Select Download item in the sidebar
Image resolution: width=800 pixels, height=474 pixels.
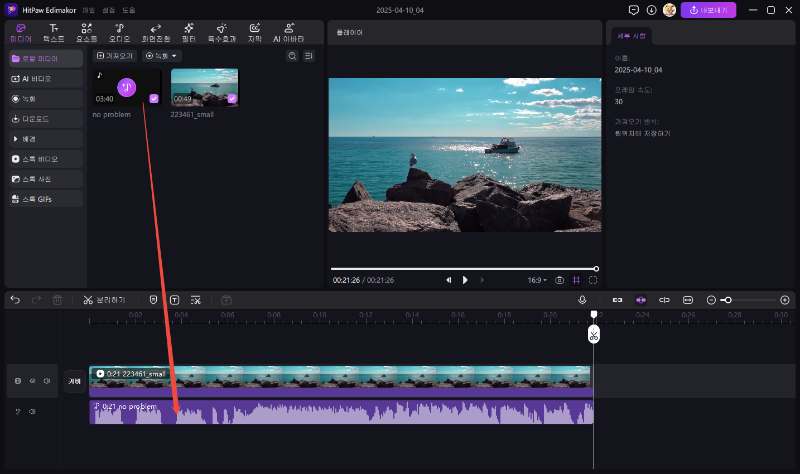click(x=45, y=119)
